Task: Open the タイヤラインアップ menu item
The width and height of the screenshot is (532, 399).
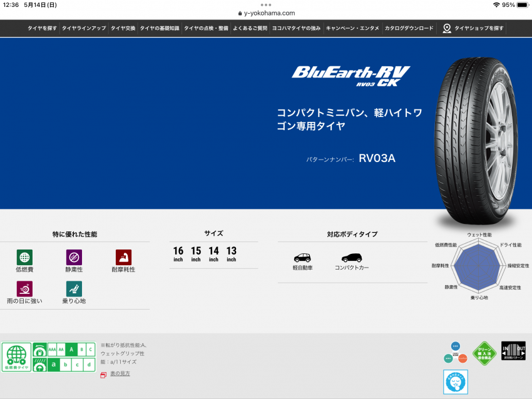Action: 84,28
